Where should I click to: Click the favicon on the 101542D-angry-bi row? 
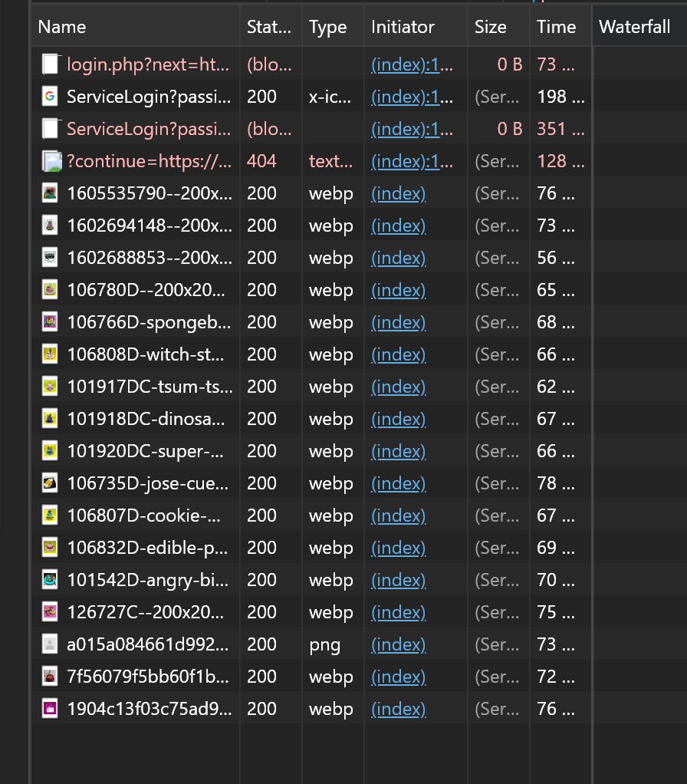50,580
